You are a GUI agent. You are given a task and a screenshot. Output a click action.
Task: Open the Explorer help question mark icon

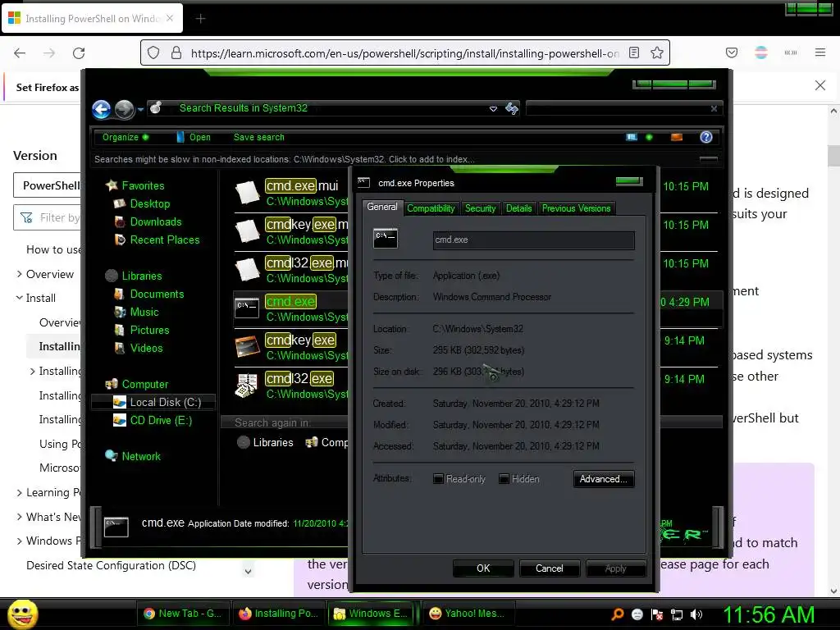click(x=706, y=137)
